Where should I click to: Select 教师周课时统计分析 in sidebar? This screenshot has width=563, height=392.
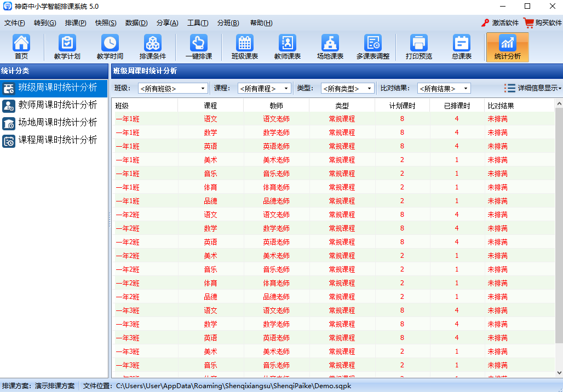point(58,105)
